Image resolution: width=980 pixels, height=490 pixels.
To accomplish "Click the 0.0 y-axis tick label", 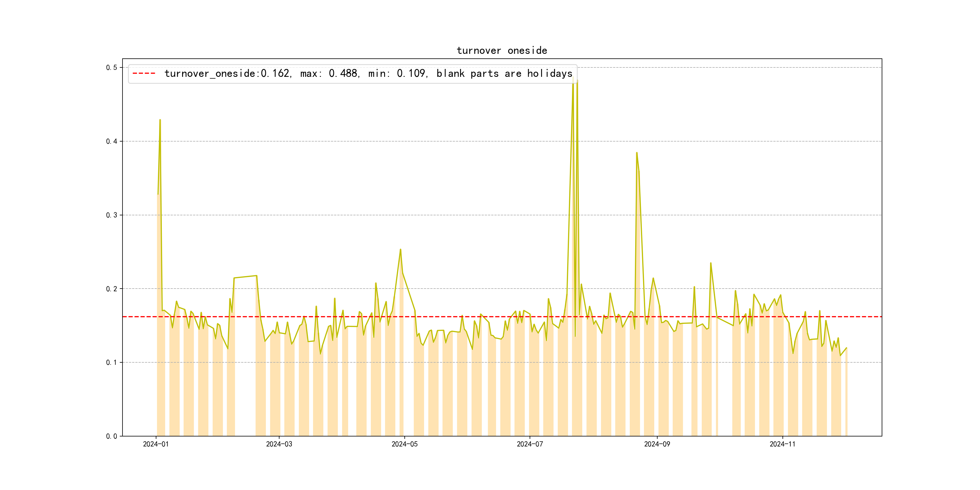I will (x=112, y=436).
